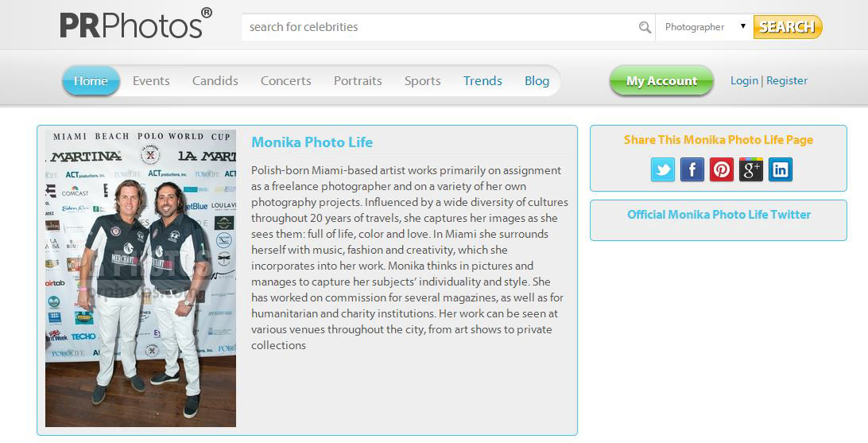Click the magnifying glass search icon
This screenshot has width=868, height=443.
(x=645, y=27)
